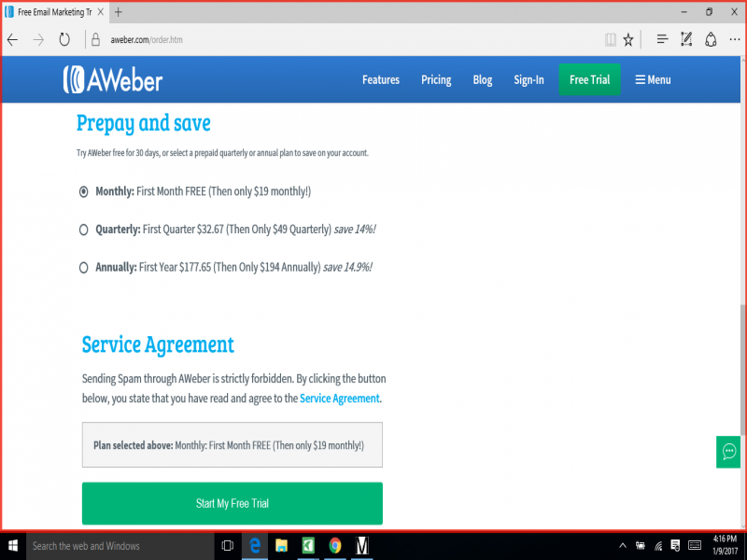Open a new browser tab plus

(x=119, y=12)
